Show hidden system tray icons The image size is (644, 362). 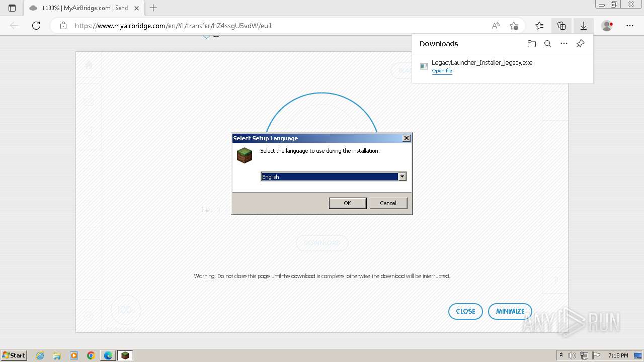[x=561, y=355]
